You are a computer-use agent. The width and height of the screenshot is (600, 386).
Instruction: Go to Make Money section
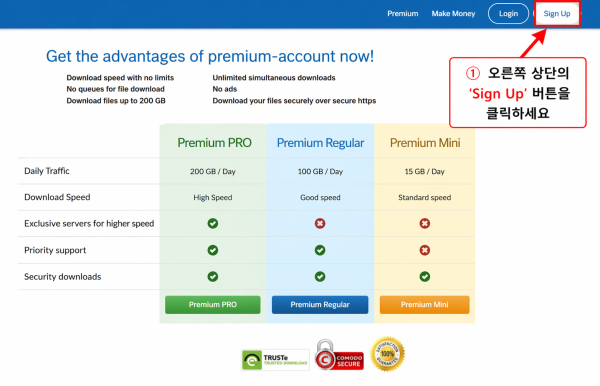tap(453, 14)
